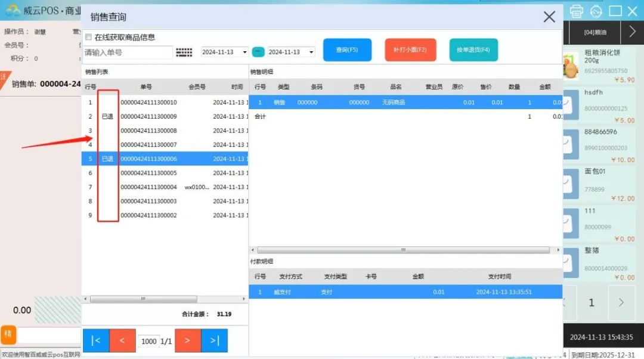
Task: Open the customer service headset icon
Action: (x=596, y=11)
